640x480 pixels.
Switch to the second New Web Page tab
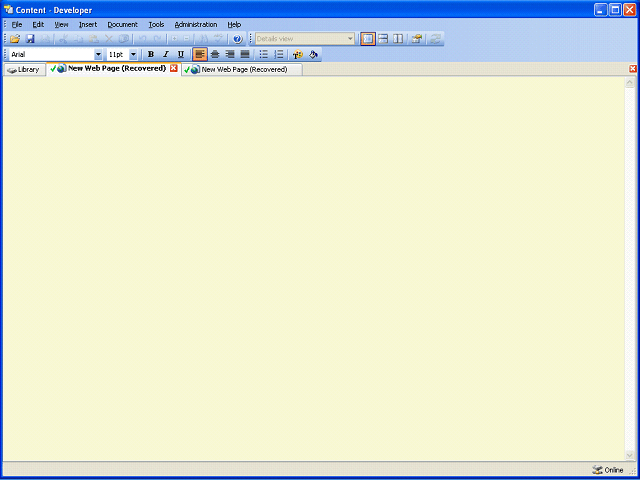[242, 70]
